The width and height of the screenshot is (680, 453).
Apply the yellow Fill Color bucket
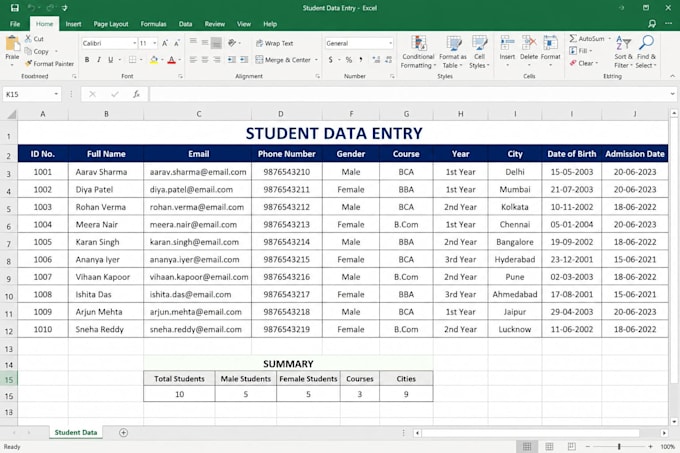click(154, 60)
